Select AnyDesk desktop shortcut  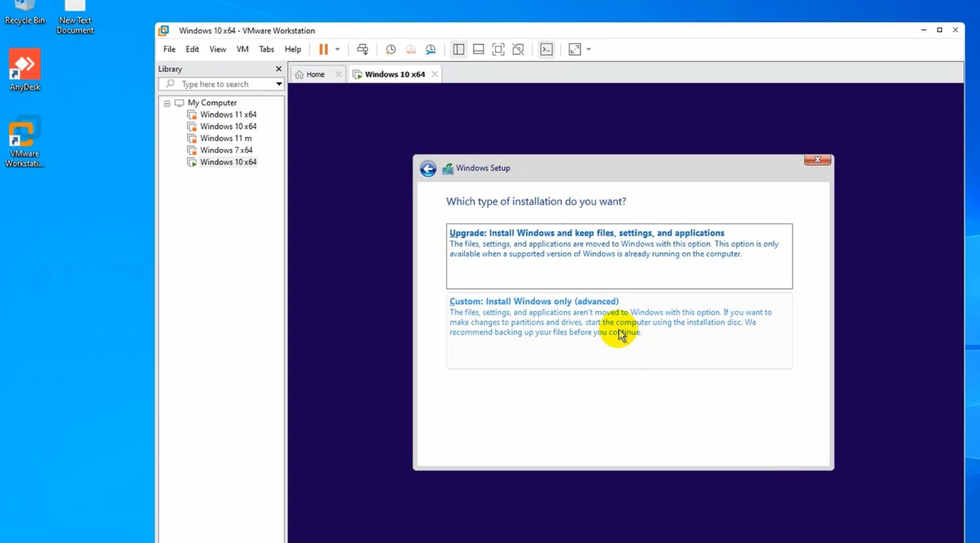pyautogui.click(x=25, y=70)
